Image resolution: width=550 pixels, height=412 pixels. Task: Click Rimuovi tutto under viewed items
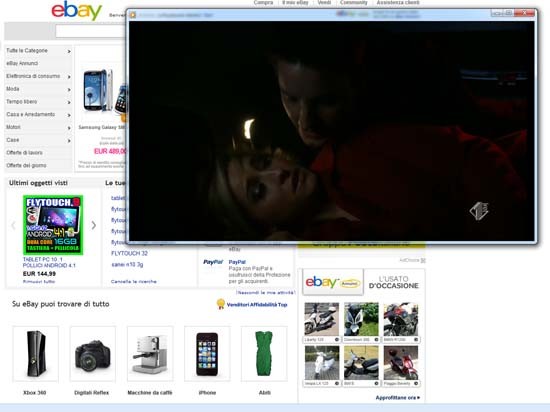pos(39,282)
